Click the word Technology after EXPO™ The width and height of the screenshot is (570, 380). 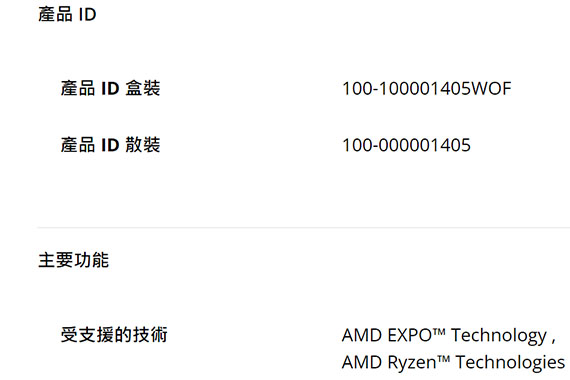pyautogui.click(x=499, y=336)
